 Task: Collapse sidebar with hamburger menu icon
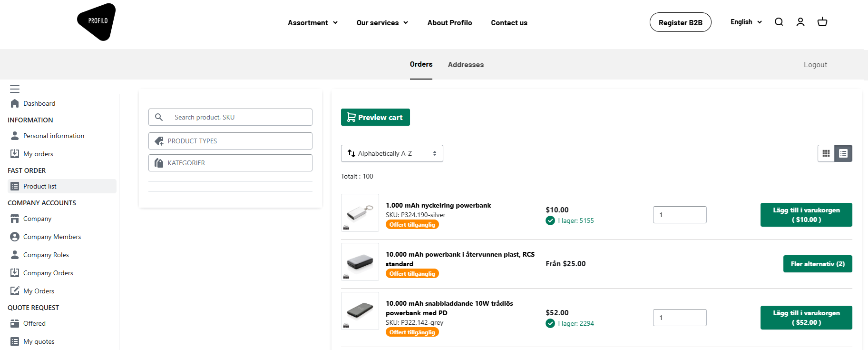pos(15,89)
